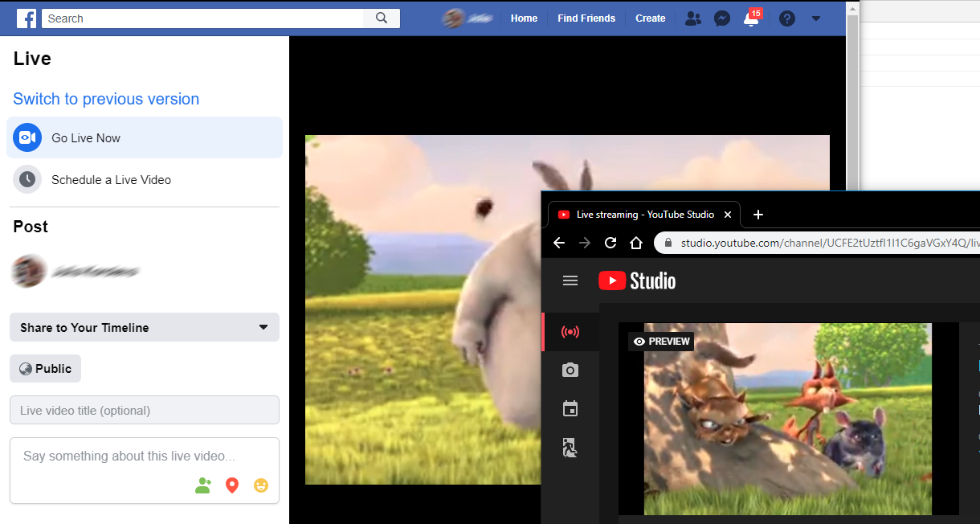
Task: Click the Facebook search input field
Action: click(203, 18)
